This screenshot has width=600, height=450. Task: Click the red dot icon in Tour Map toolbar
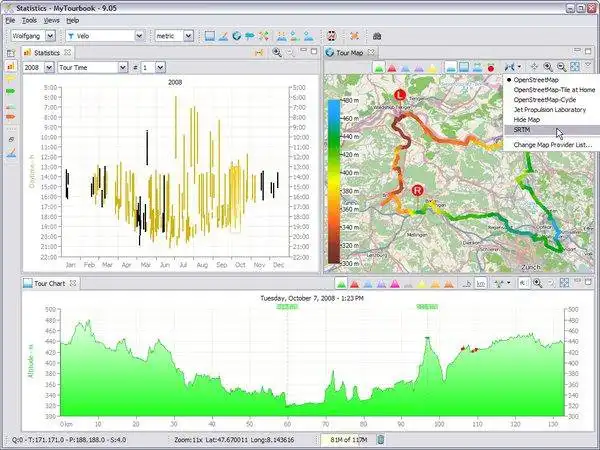[x=491, y=68]
